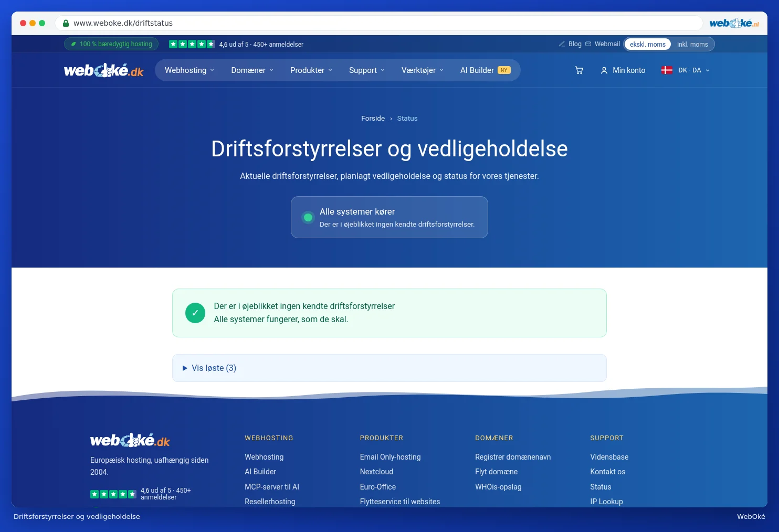The width and height of the screenshot is (779, 532).
Task: Click the Alle systemer kører status card
Action: (389, 217)
